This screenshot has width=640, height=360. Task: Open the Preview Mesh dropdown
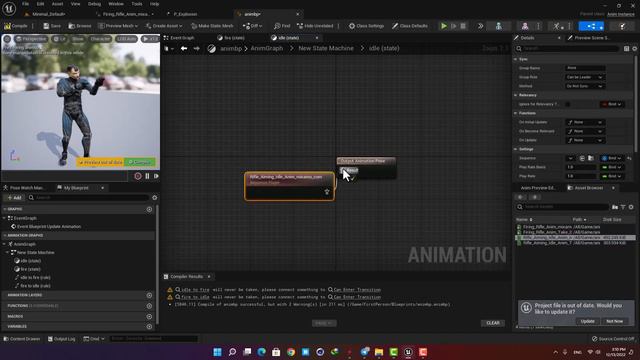tap(118, 26)
